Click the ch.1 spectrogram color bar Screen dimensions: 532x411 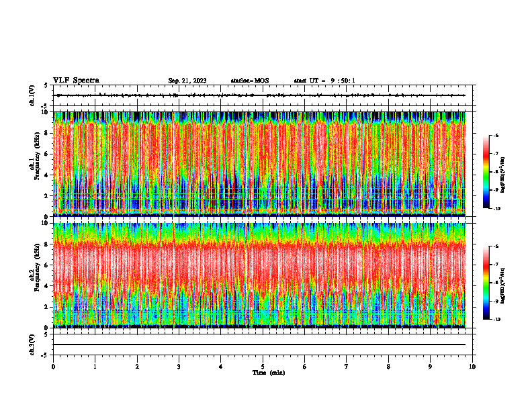[486, 172]
